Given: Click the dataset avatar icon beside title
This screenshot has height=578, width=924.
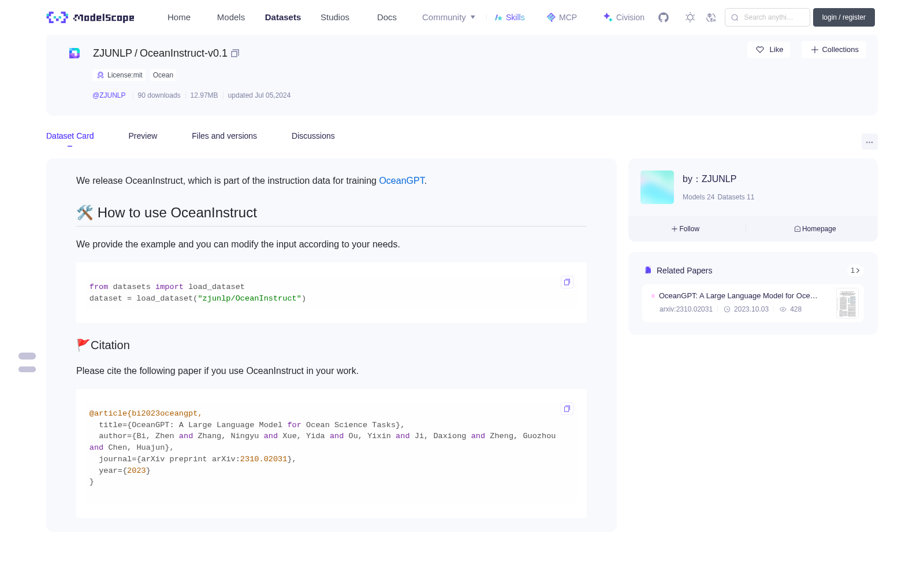Looking at the screenshot, I should pyautogui.click(x=74, y=53).
